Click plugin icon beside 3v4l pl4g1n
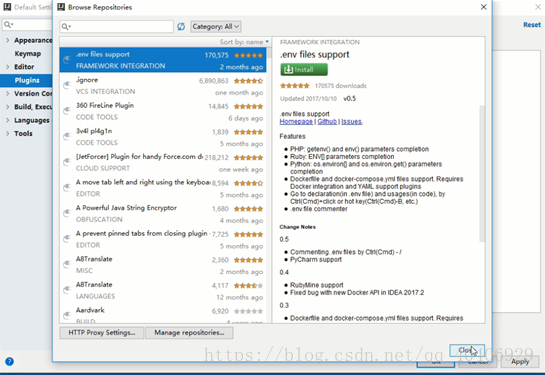545x375 pixels. pos(67,137)
